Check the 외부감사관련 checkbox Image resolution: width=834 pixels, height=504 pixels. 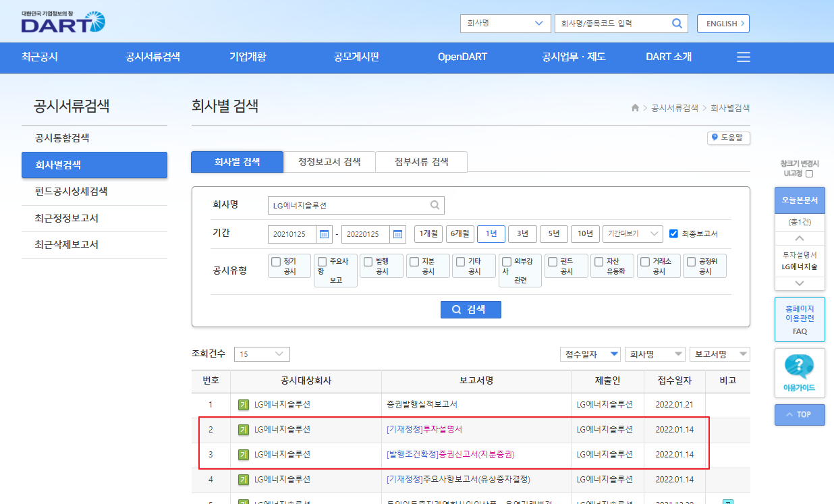click(x=507, y=262)
